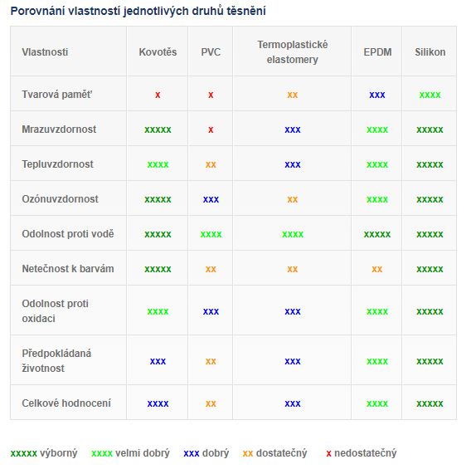
Task: Click the výborný legend entry
Action: click(44, 453)
